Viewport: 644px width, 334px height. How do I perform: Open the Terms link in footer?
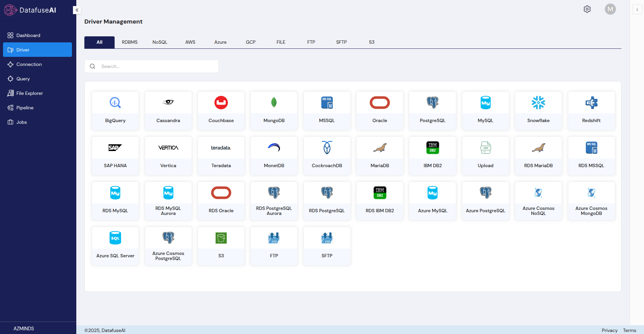click(x=629, y=330)
